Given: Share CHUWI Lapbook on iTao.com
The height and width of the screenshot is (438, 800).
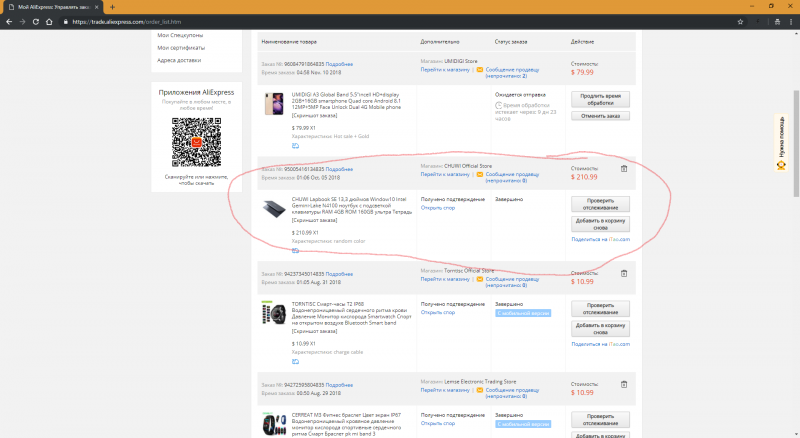Looking at the screenshot, I should tap(601, 239).
